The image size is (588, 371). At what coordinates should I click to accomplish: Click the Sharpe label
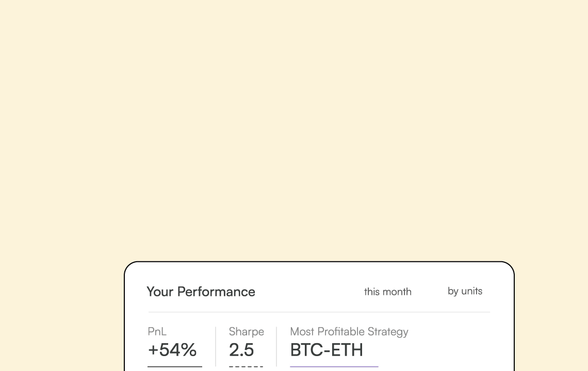(246, 332)
